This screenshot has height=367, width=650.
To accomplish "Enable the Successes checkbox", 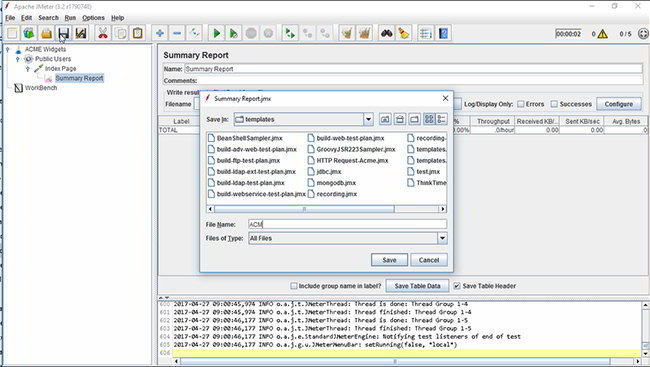I will [x=554, y=104].
